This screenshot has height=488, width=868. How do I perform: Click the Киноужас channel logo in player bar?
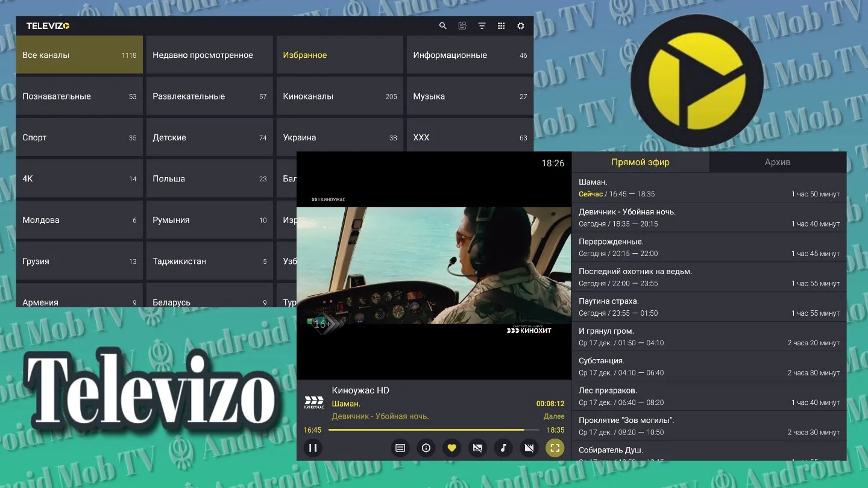click(314, 402)
